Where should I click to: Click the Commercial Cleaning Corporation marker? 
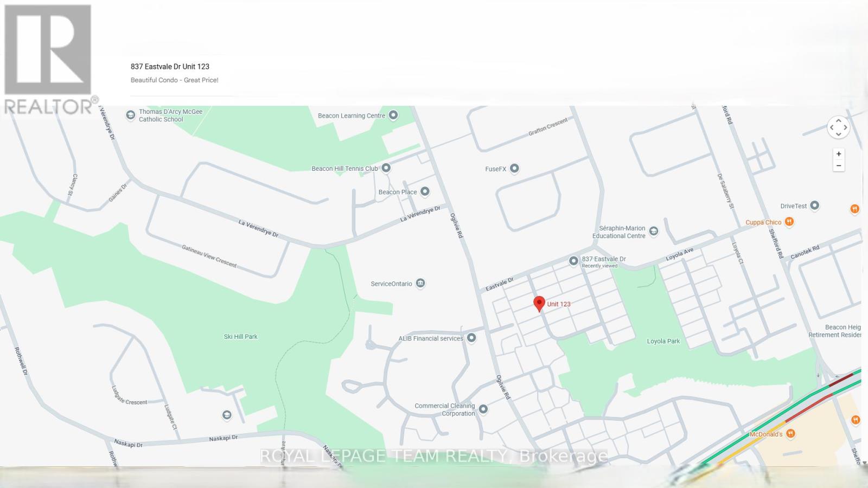point(483,409)
